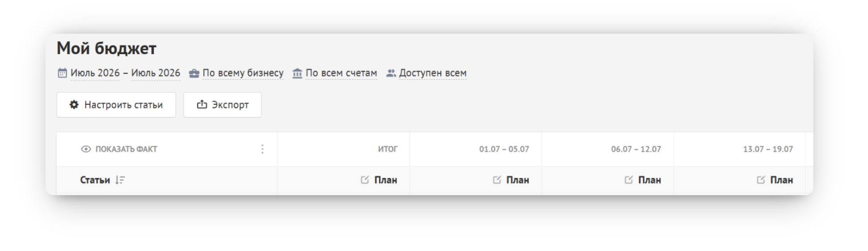The height and width of the screenshot is (251, 868).
Task: Sort by the Статьи sort icon
Action: 120,180
